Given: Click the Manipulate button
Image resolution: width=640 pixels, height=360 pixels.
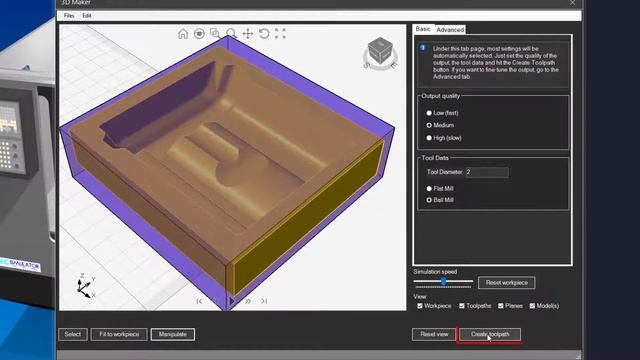Looking at the screenshot, I should pos(173,334).
